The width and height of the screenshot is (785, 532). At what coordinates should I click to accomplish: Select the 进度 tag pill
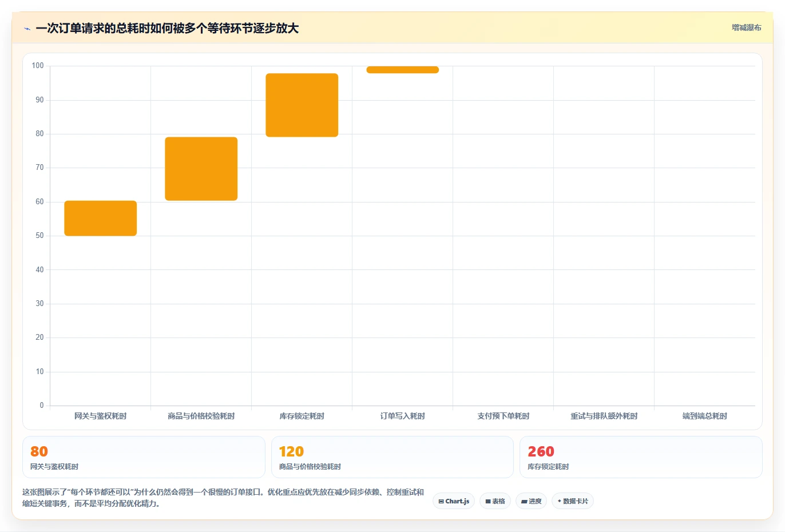[531, 501]
